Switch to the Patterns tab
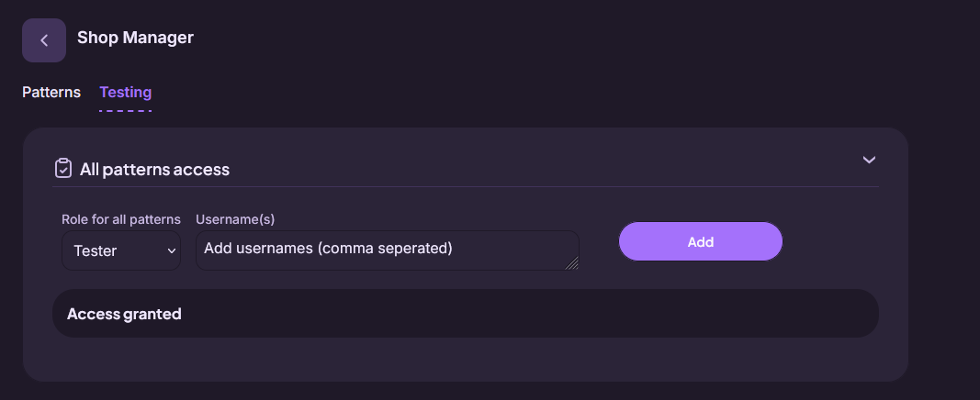The image size is (980, 400). point(51,93)
